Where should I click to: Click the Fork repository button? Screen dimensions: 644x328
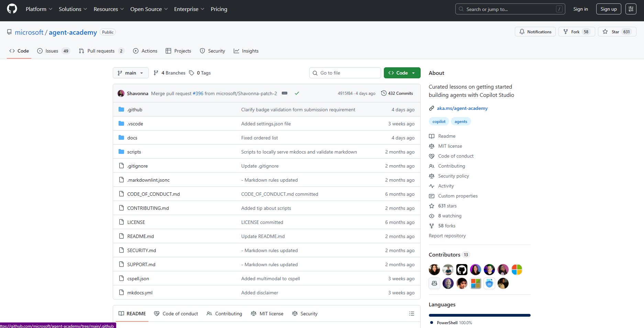(x=577, y=32)
